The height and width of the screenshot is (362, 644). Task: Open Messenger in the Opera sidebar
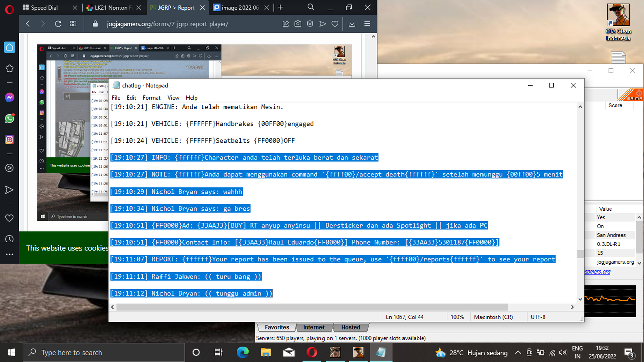(x=9, y=97)
